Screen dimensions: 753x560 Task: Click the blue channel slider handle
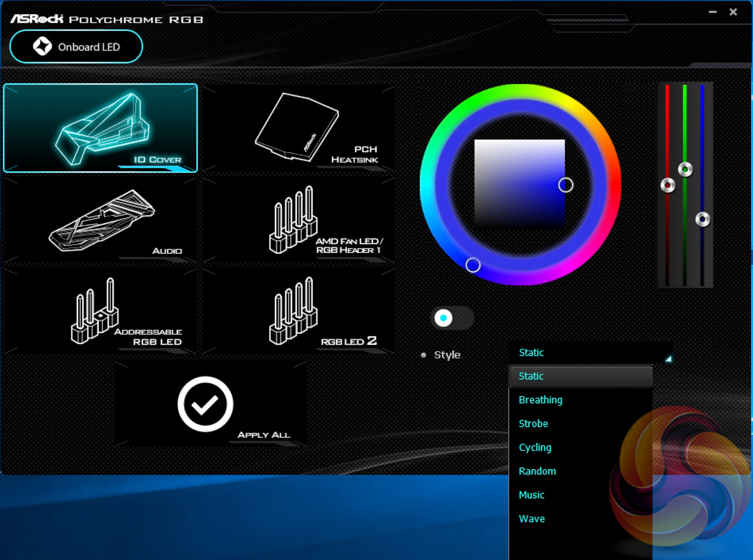click(x=703, y=219)
